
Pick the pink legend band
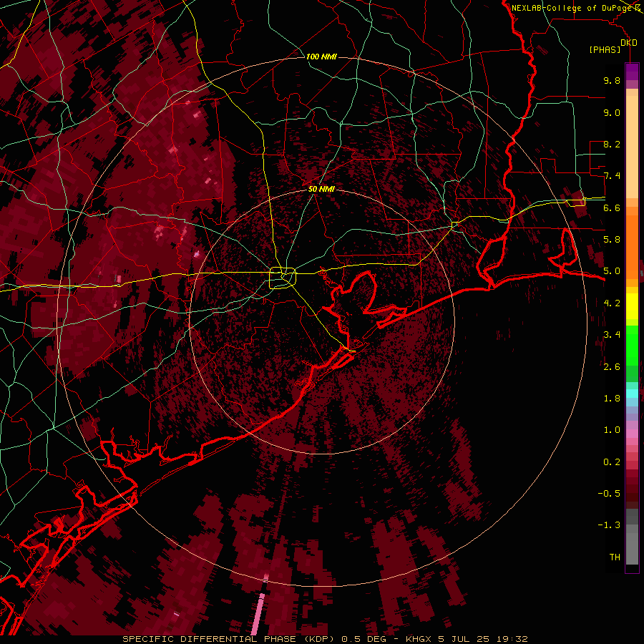click(x=632, y=434)
